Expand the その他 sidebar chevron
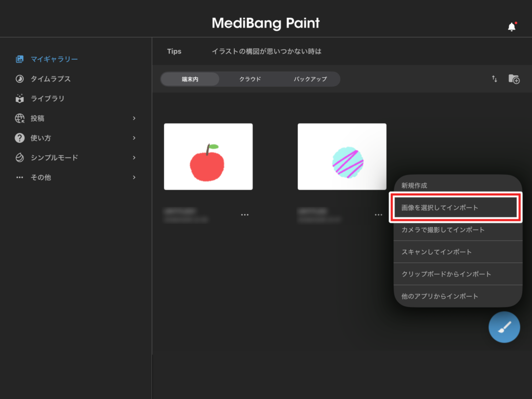 134,177
